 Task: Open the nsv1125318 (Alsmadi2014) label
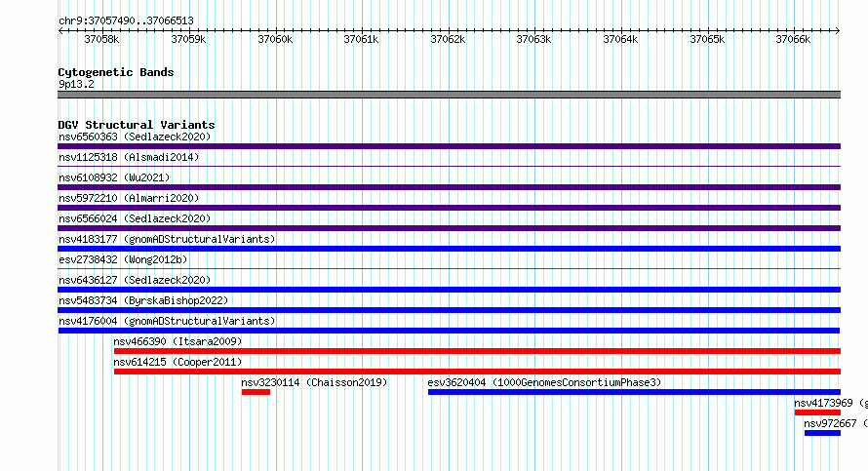coord(129,157)
